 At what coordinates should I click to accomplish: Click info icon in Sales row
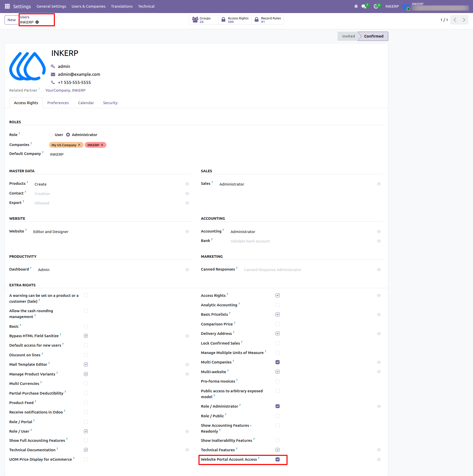click(x=379, y=184)
